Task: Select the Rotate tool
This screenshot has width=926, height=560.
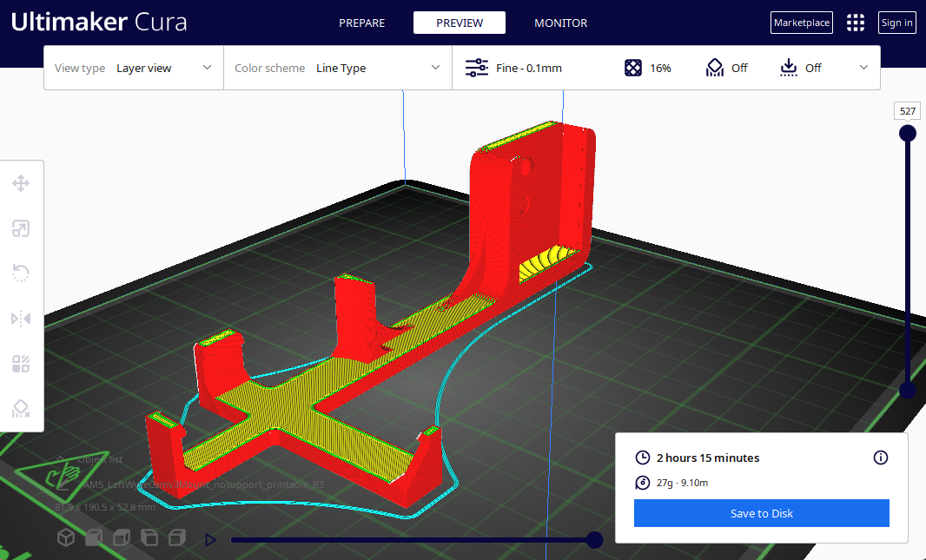Action: 21,273
